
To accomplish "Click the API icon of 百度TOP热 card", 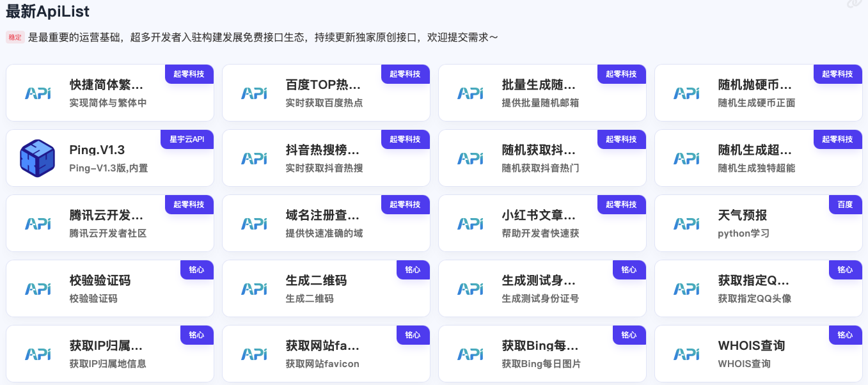I will [x=254, y=93].
